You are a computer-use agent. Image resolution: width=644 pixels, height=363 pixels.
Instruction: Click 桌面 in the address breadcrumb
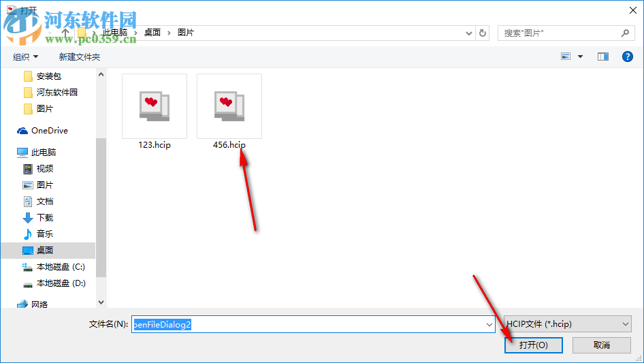[x=152, y=33]
